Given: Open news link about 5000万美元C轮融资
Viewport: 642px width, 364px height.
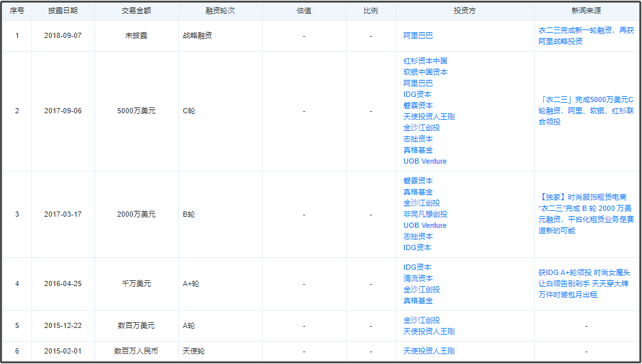Looking at the screenshot, I should pos(586,111).
